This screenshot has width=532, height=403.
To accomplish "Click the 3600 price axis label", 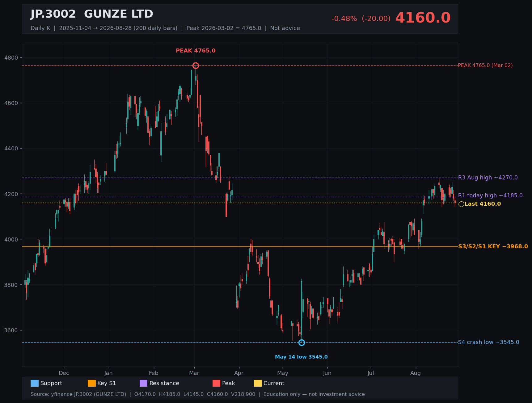I will pos(11,330).
